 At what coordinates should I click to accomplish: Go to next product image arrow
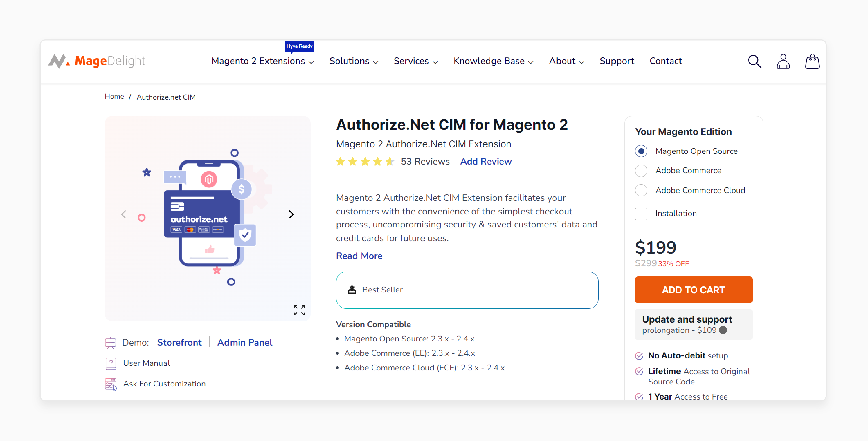coord(291,214)
